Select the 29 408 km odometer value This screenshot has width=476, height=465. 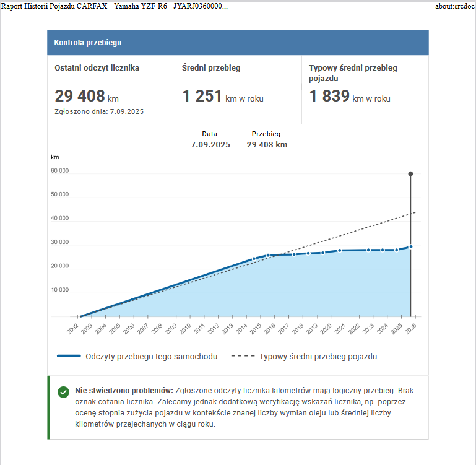[x=80, y=97]
